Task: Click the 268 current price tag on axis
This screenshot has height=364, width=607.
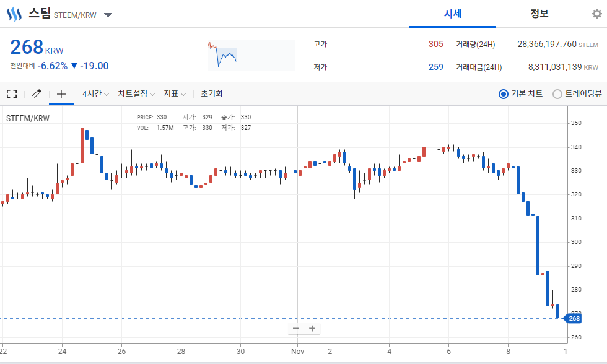Action: click(574, 318)
